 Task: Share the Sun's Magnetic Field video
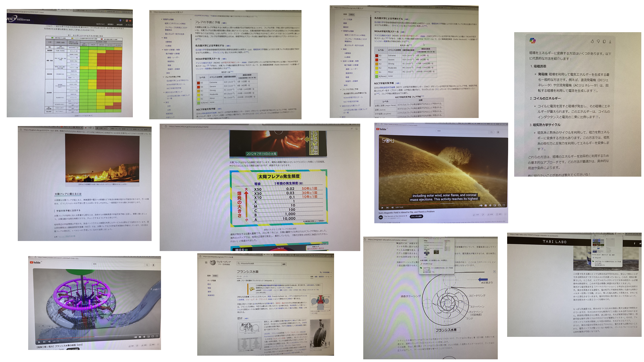pyautogui.click(x=490, y=215)
